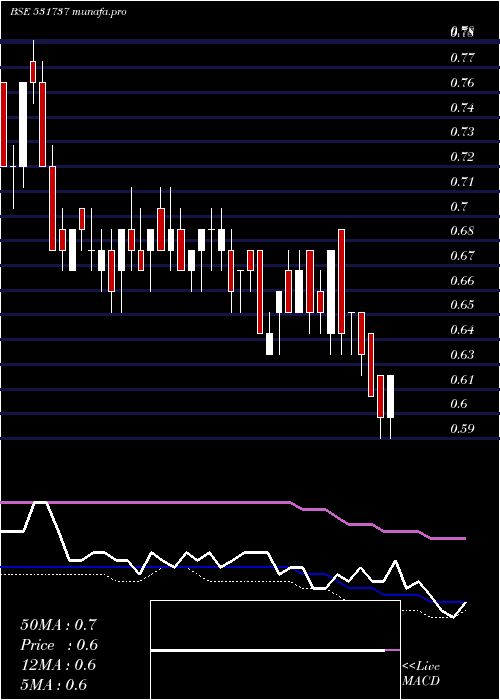Viewport: 500px width, 700px height.
Task: Click the 0.59 price axis label
Action: click(462, 429)
